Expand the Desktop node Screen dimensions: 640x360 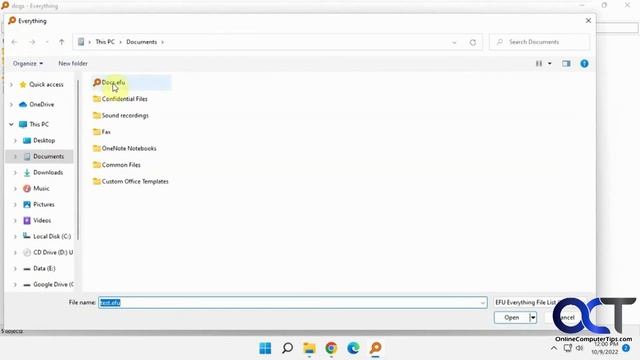16,140
